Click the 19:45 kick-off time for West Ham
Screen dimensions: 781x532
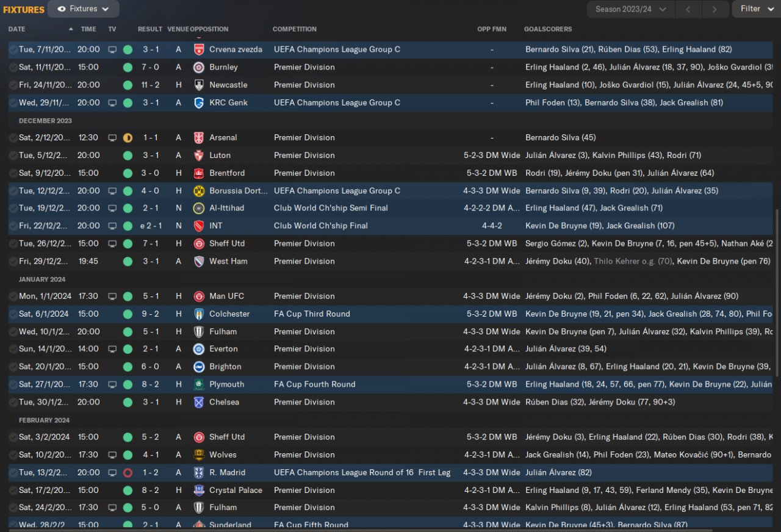88,261
